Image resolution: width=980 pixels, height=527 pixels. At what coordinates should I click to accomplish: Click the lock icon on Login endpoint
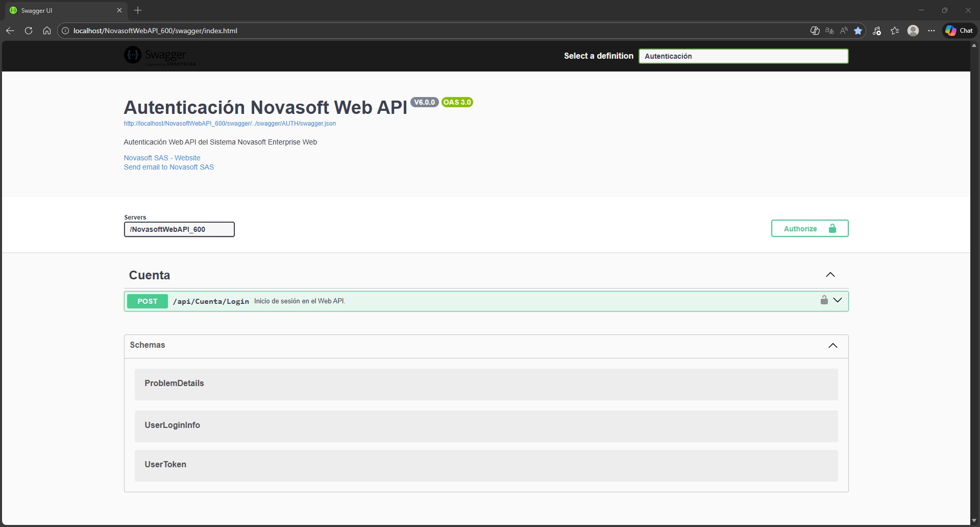pyautogui.click(x=824, y=300)
